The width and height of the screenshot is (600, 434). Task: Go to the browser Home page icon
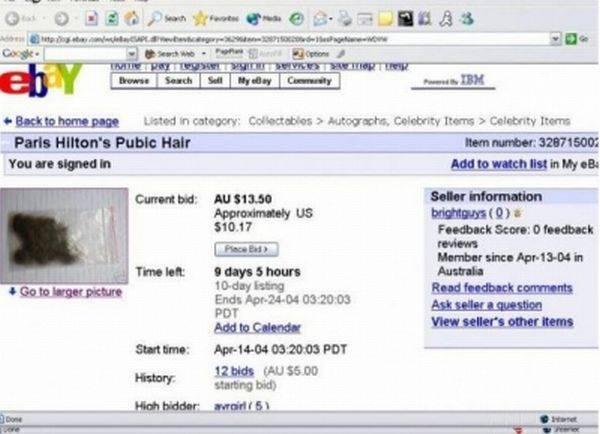[132, 18]
